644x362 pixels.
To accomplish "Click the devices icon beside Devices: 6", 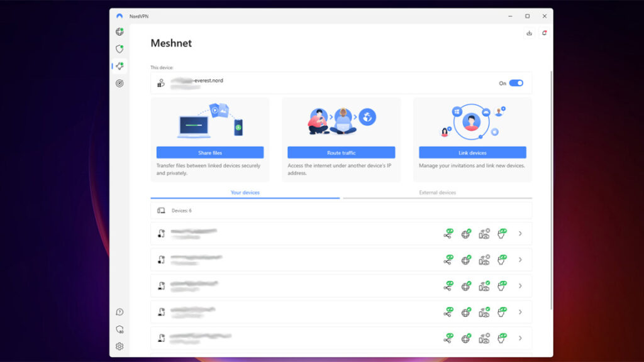I will pos(161,211).
